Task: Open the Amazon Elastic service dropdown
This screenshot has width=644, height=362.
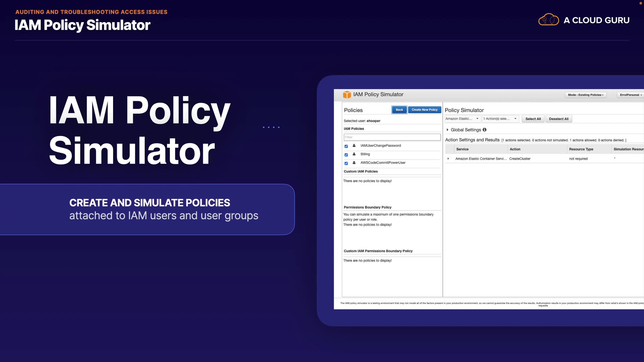Action: click(462, 119)
